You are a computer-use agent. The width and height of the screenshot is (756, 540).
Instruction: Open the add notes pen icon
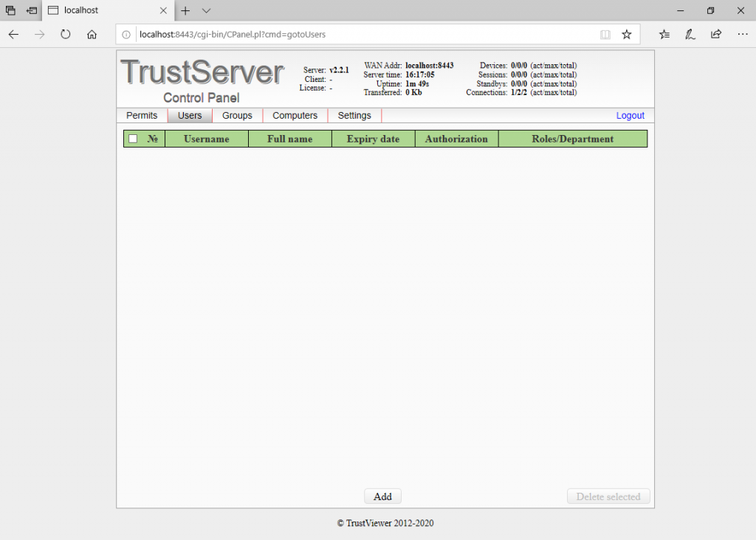click(x=690, y=34)
